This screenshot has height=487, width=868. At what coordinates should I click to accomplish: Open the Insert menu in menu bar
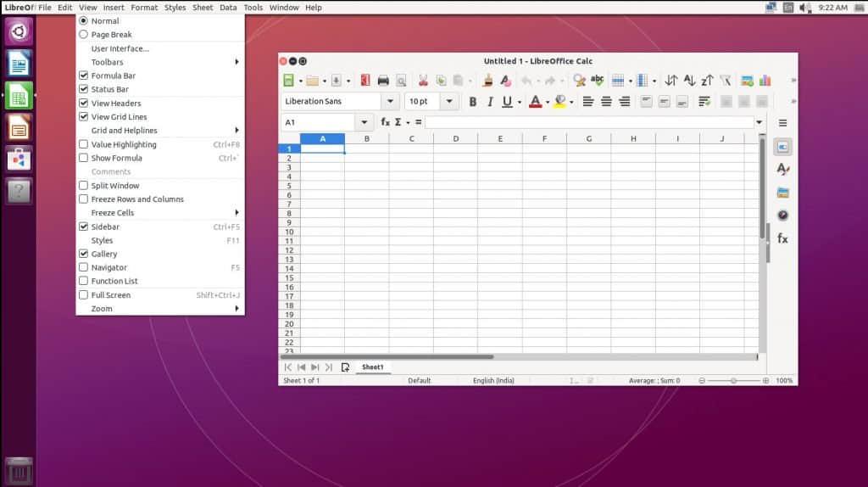click(x=114, y=8)
